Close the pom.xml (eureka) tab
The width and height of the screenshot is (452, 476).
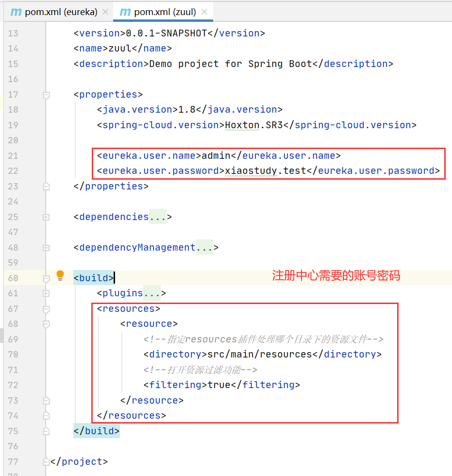coord(105,12)
